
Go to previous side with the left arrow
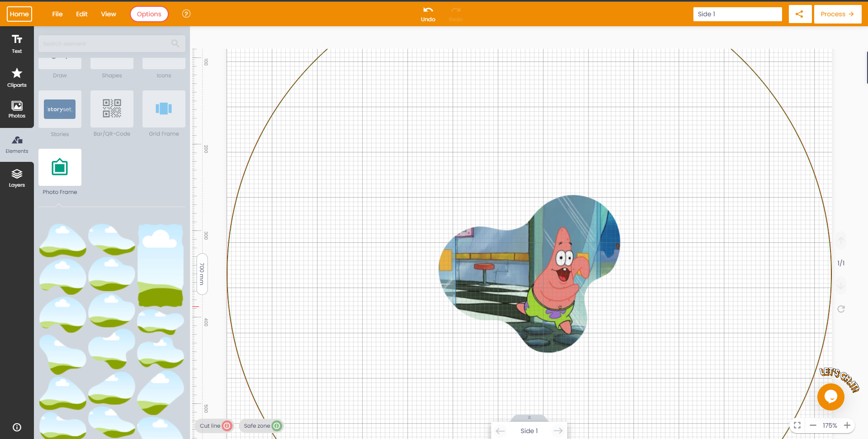pyautogui.click(x=500, y=431)
